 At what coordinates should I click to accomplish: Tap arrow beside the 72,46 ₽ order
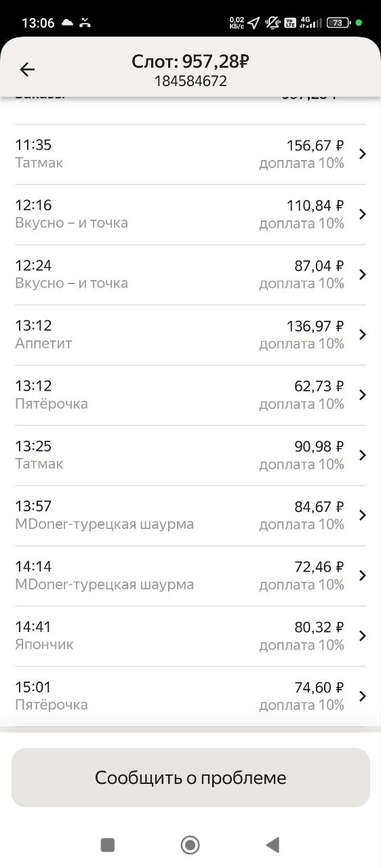[363, 576]
